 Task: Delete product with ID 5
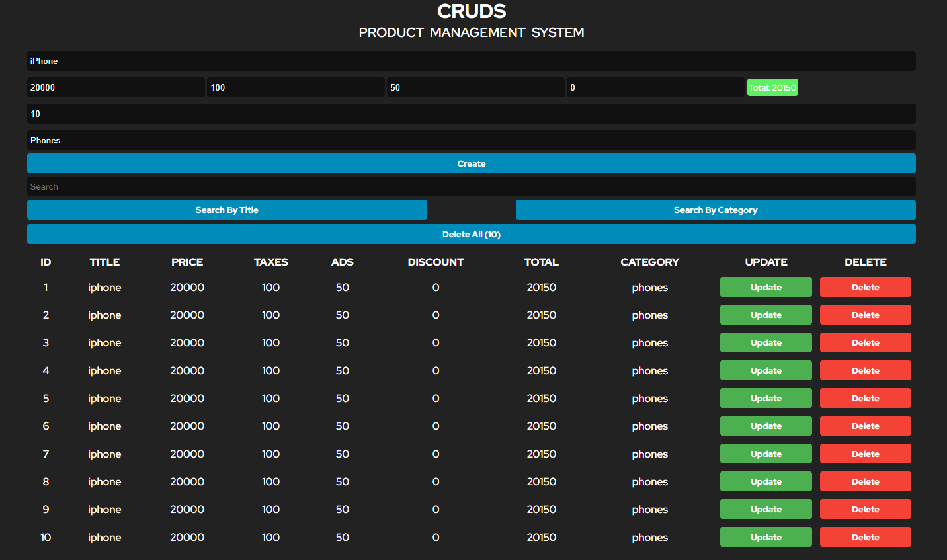point(865,398)
